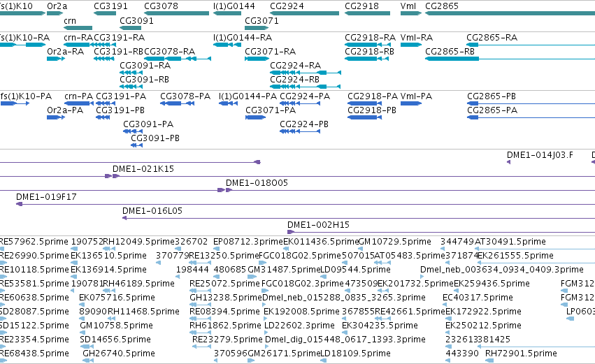
Task: Click the CG3091-RB transcript label
Action: click(x=144, y=80)
